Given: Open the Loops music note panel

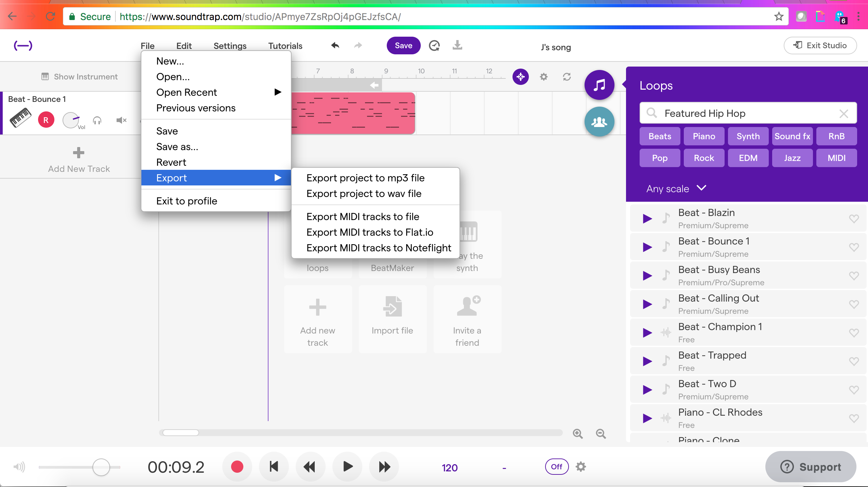Looking at the screenshot, I should pyautogui.click(x=599, y=85).
